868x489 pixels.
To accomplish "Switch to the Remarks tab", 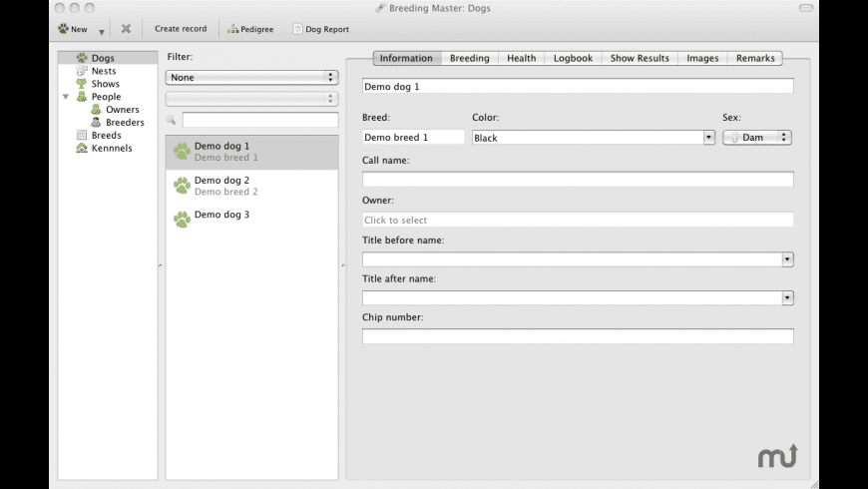I will coord(755,58).
